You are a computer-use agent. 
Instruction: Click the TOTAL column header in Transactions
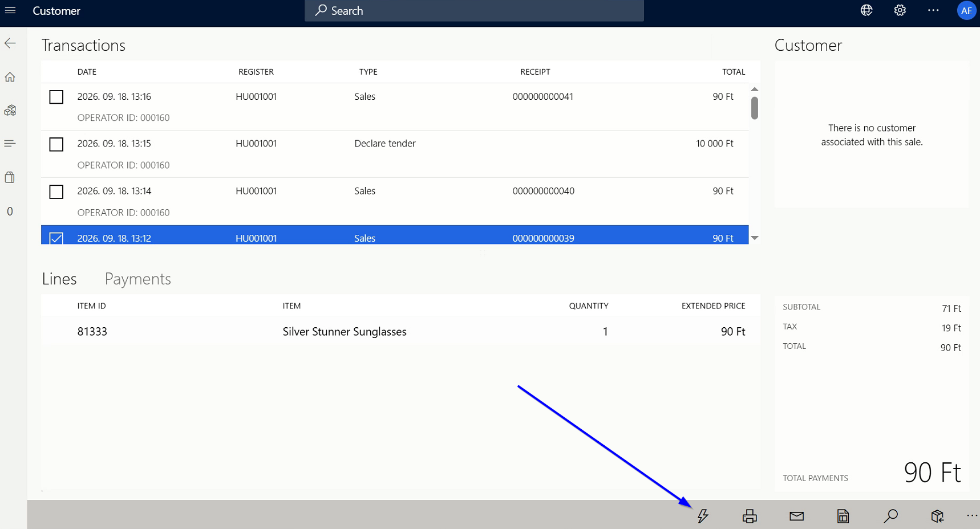coord(734,72)
